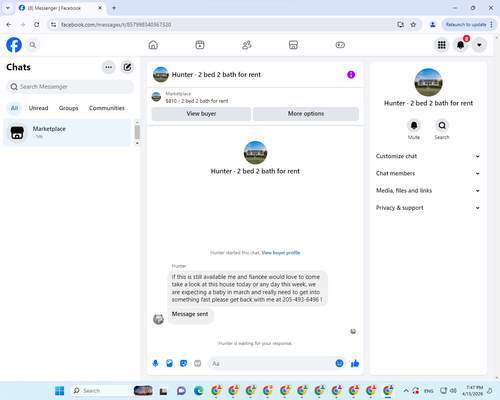Select the Communities tab
The width and height of the screenshot is (500, 400).
pos(107,108)
